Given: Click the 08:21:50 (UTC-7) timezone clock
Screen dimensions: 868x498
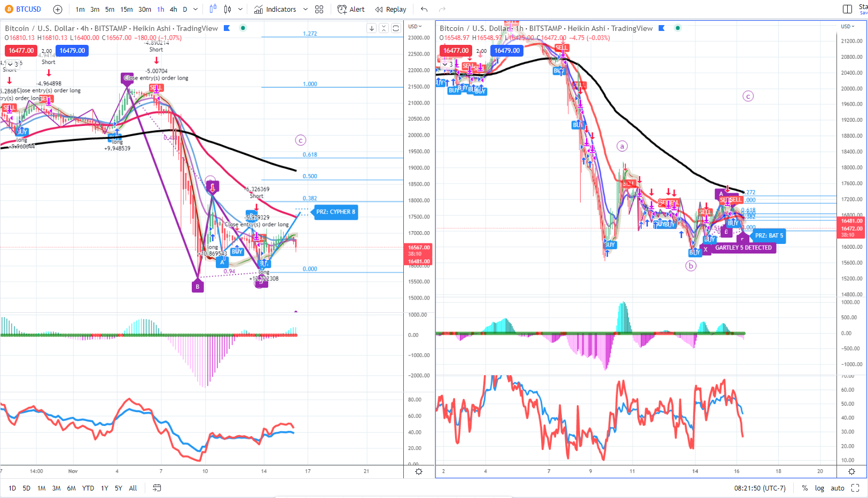Looking at the screenshot, I should click(x=760, y=488).
